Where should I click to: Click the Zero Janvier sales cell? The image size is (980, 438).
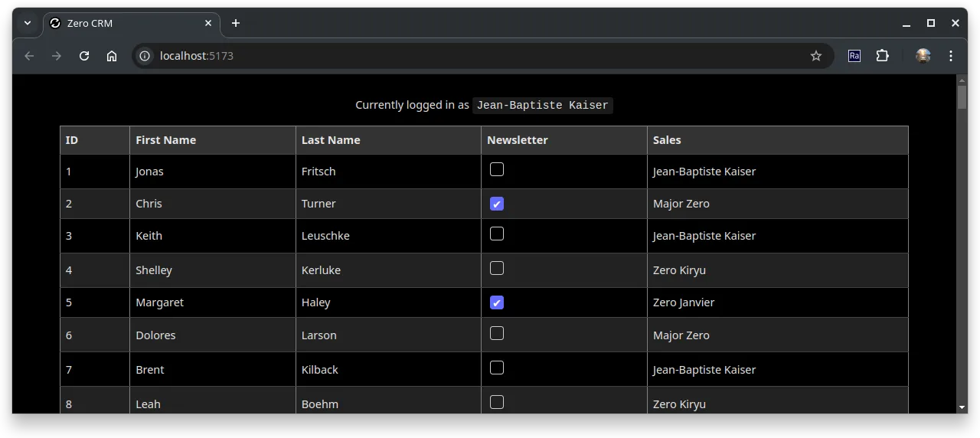click(x=778, y=302)
